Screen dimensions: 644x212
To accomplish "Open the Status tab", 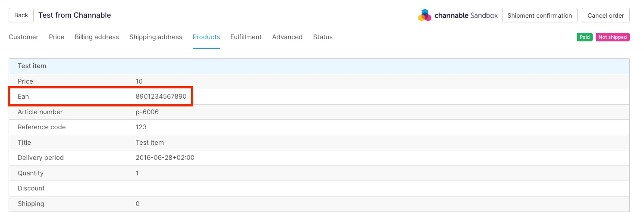I will [323, 37].
